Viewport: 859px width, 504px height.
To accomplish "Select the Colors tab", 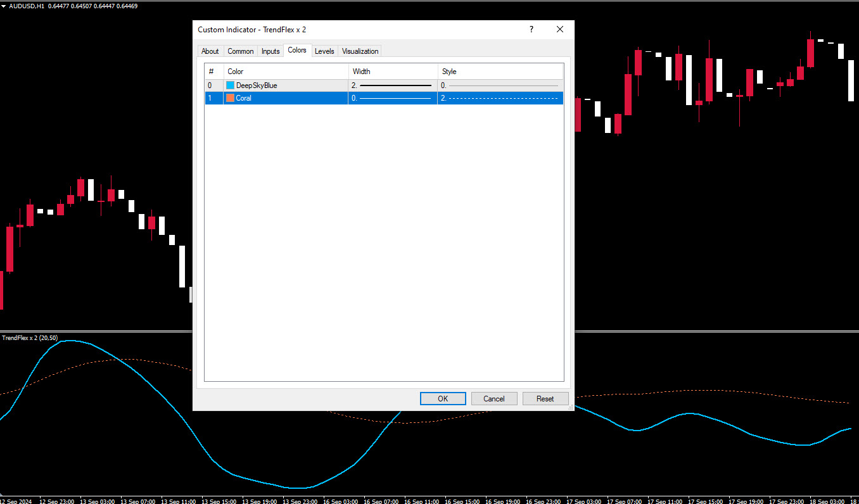I will 297,50.
